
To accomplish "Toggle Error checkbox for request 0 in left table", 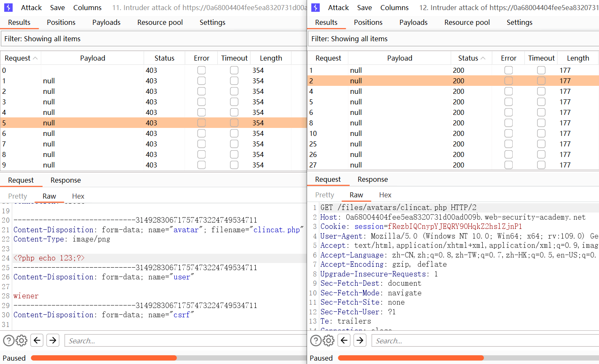I will click(201, 70).
